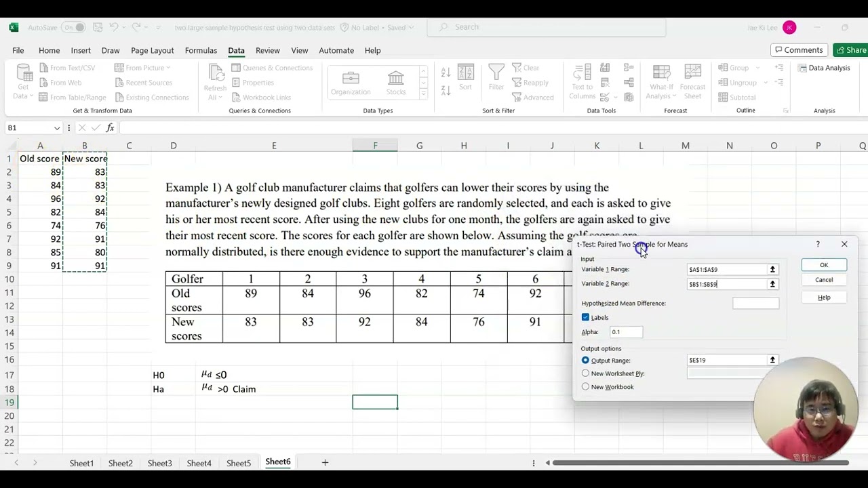Collapse dialog for Variable 2 Range
Viewport: 868px width, 488px height.
click(772, 284)
